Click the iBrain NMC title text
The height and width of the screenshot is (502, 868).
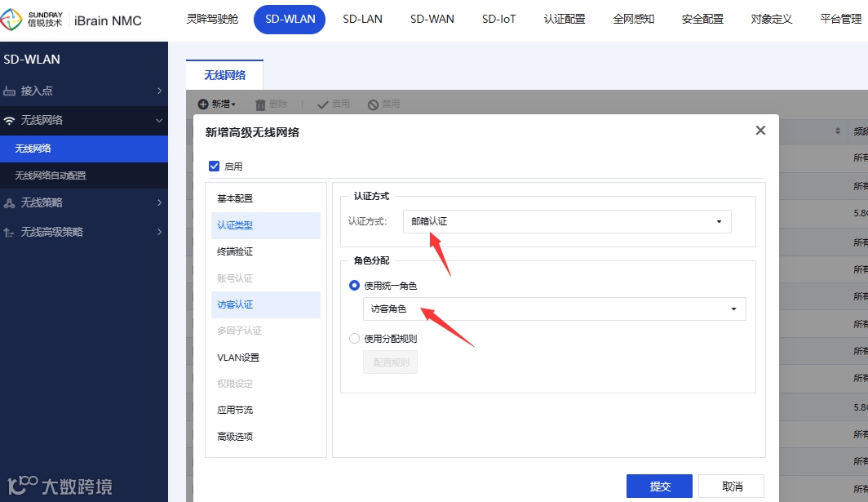(x=108, y=20)
